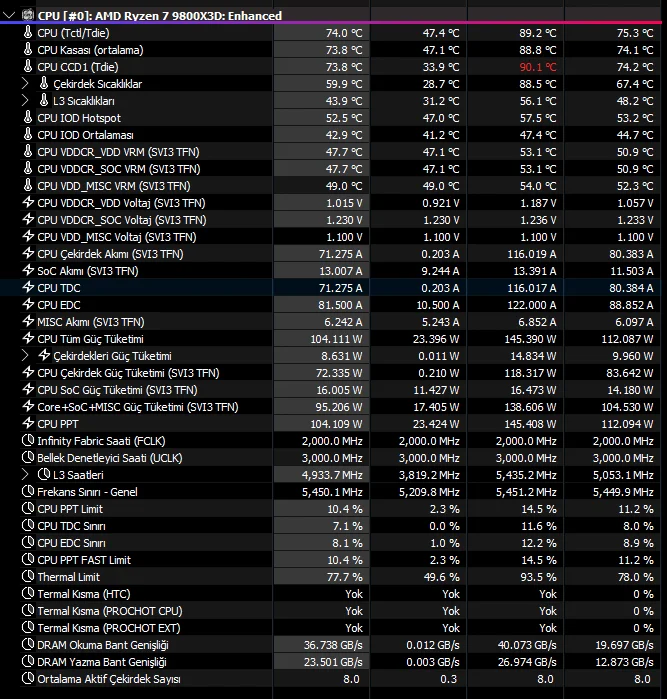Click thermometer icon beside CPU Kasası (ortalama)

(28, 49)
